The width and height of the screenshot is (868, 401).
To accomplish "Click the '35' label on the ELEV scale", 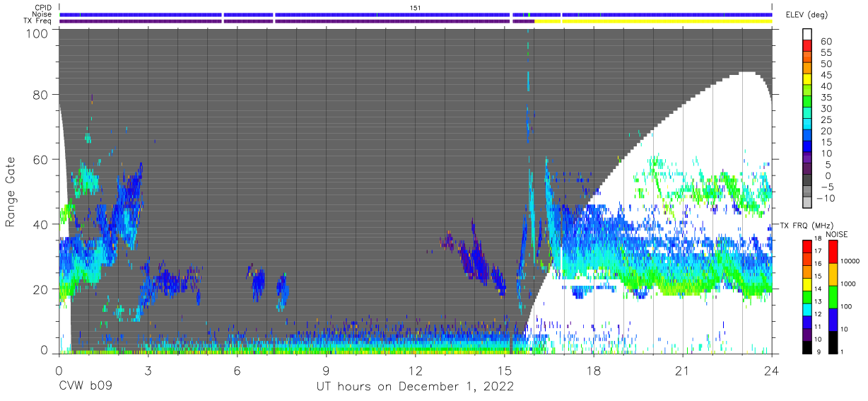I will click(x=826, y=98).
